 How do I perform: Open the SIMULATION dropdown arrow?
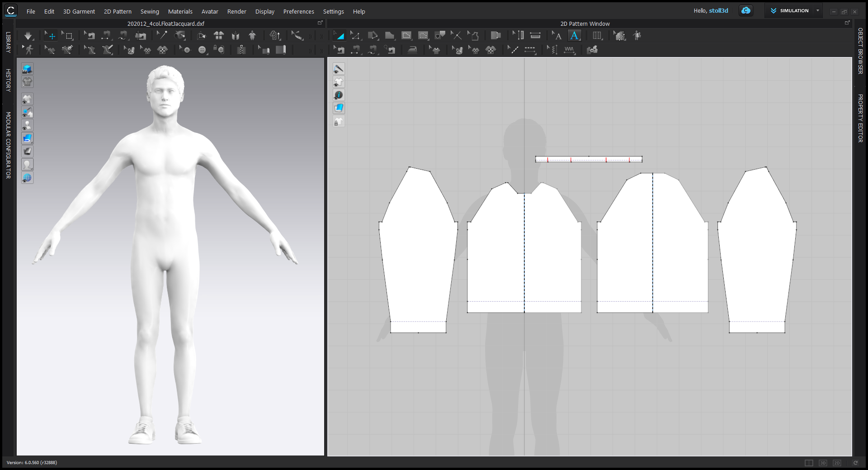coord(818,10)
